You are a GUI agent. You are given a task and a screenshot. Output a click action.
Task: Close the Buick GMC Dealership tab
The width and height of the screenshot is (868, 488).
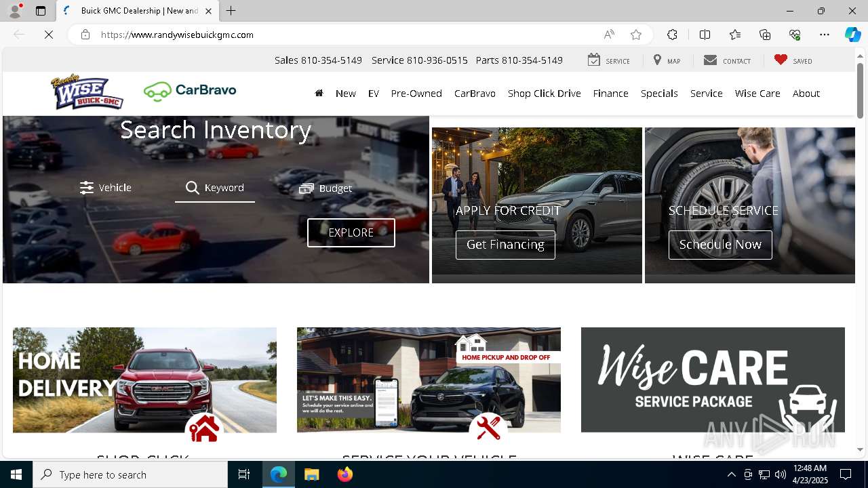tap(208, 11)
